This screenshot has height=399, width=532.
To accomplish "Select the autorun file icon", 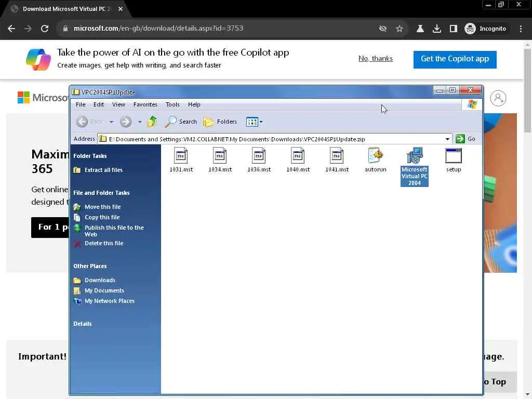I will pos(375,156).
